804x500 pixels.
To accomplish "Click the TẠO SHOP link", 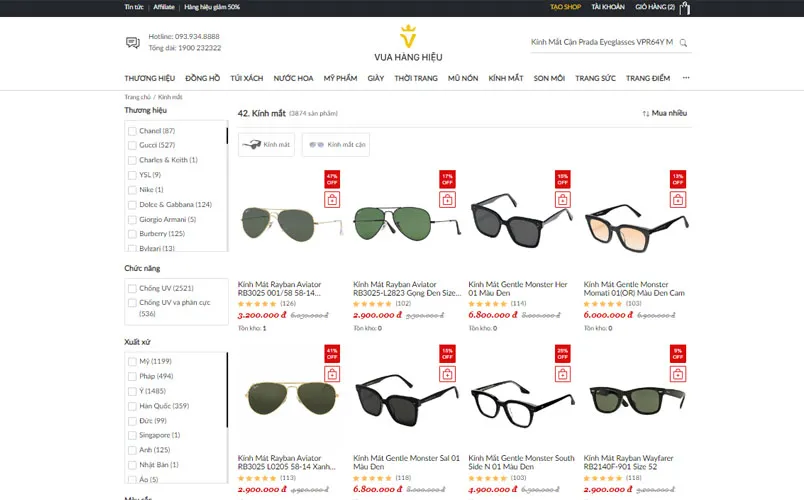I will tap(566, 7).
